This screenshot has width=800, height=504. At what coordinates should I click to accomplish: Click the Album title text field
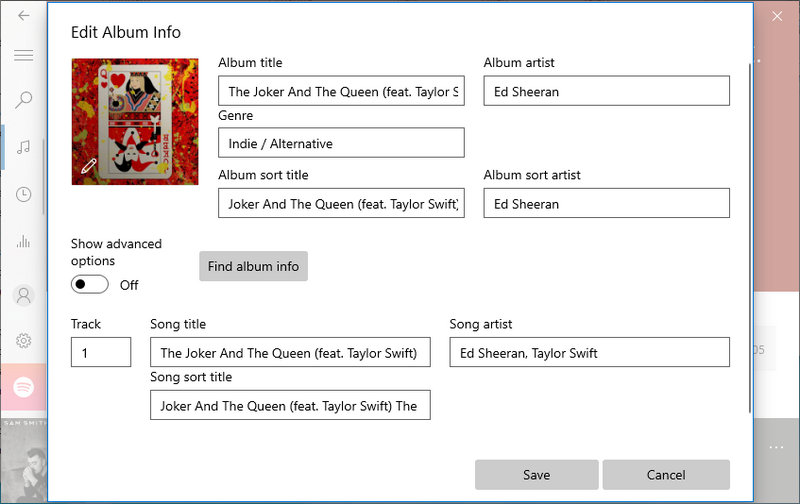(341, 91)
